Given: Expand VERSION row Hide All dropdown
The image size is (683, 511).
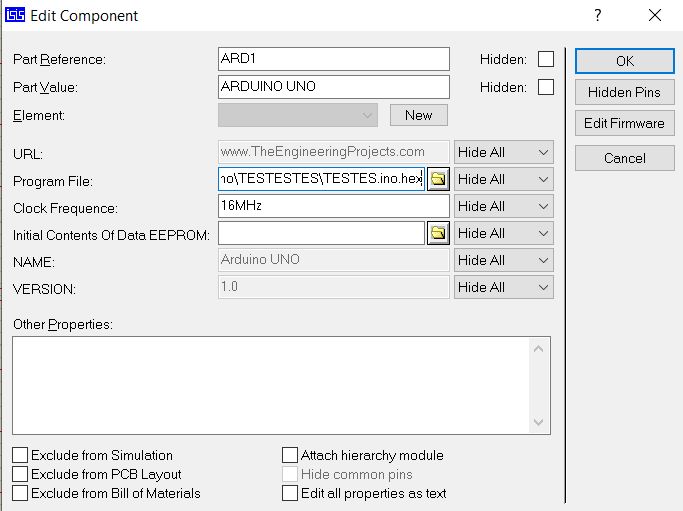Looking at the screenshot, I should pyautogui.click(x=503, y=287).
